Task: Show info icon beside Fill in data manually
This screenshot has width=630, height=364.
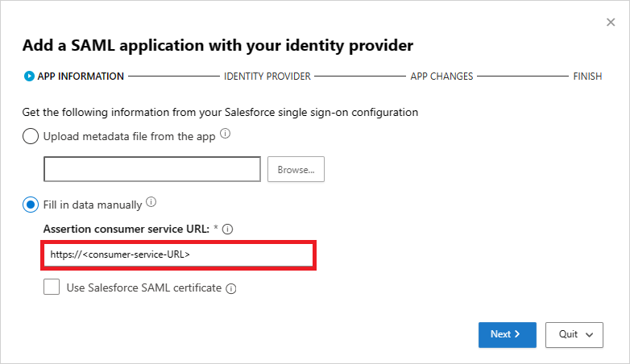Action: [151, 203]
